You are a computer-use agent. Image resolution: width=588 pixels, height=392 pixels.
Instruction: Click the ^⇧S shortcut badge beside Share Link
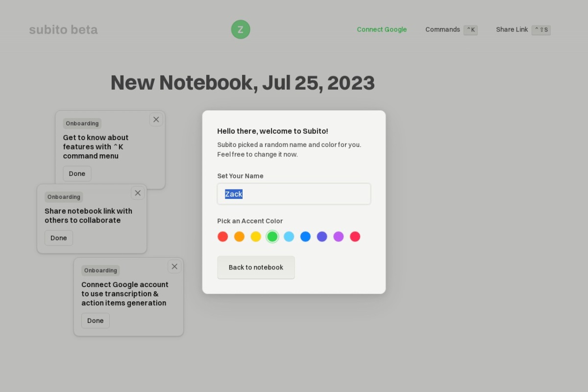(541, 30)
